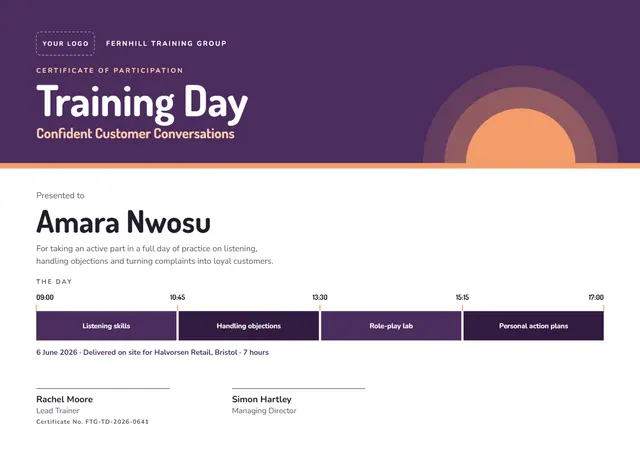Select the name Simon Hartley
Image resolution: width=640 pixels, height=453 pixels.
click(262, 399)
